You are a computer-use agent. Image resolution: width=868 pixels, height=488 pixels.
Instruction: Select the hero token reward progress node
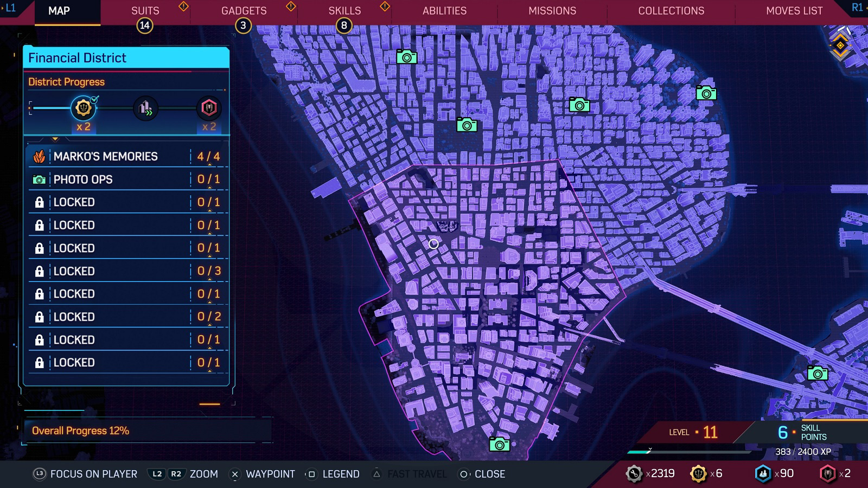[84, 108]
